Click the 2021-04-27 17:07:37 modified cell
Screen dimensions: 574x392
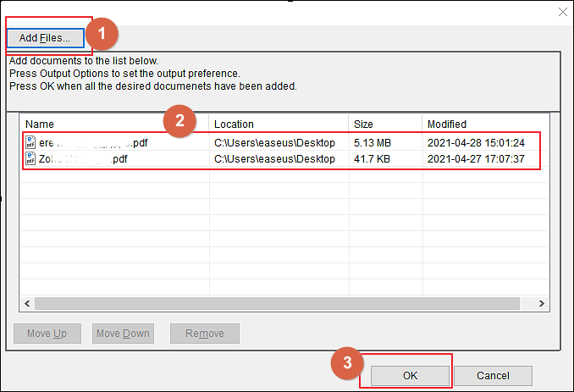click(x=476, y=159)
